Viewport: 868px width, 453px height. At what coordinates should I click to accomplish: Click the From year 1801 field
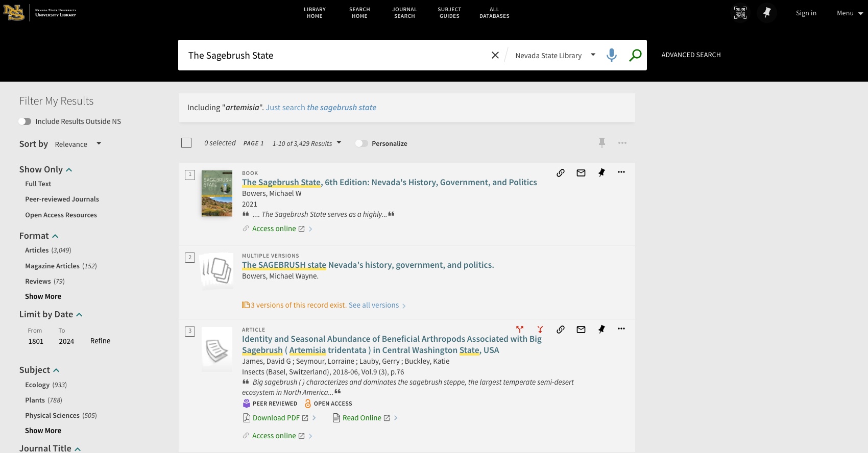tap(36, 341)
